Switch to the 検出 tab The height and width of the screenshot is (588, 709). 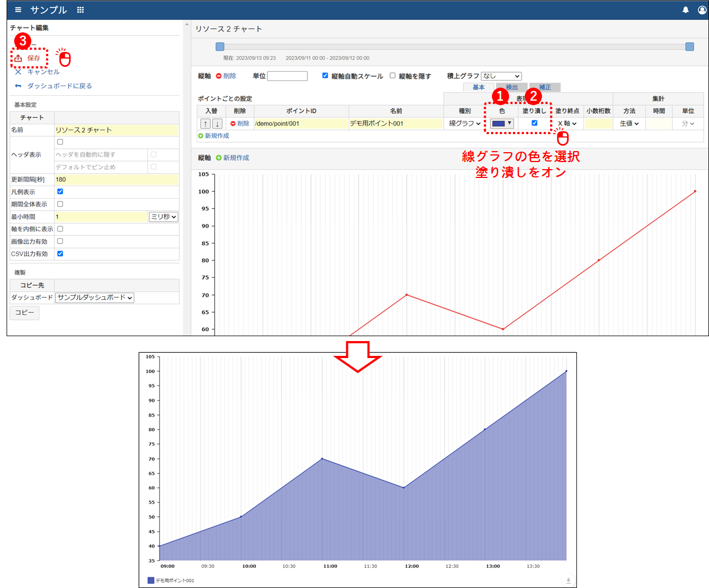click(512, 88)
